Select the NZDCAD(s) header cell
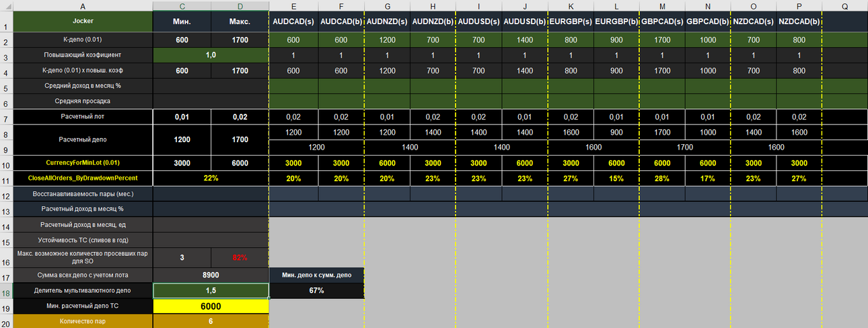The height and width of the screenshot is (328, 868). click(754, 22)
